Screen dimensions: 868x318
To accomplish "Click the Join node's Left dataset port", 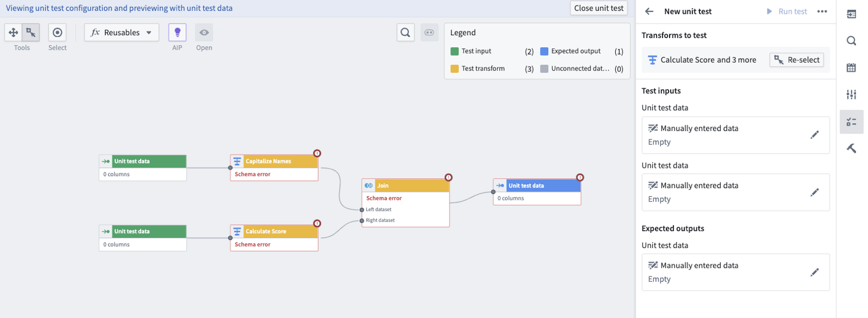I will [362, 210].
